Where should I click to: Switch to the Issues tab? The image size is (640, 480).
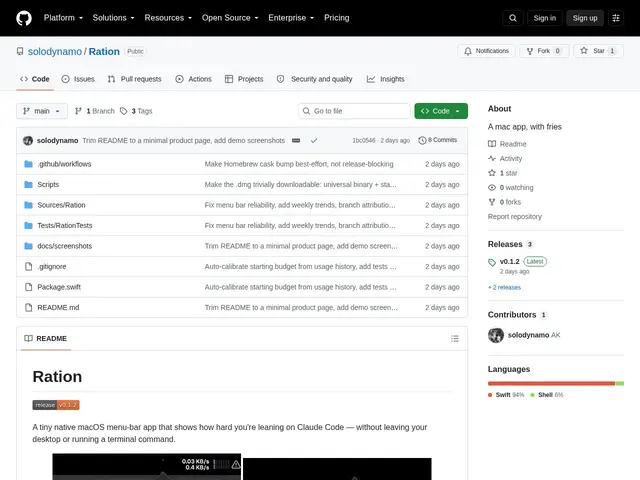point(78,79)
